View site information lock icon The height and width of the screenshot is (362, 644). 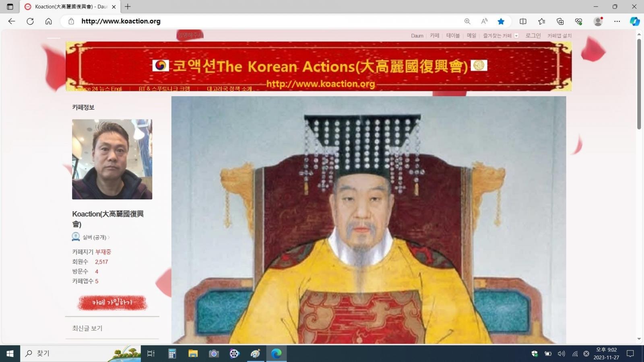pyautogui.click(x=71, y=21)
